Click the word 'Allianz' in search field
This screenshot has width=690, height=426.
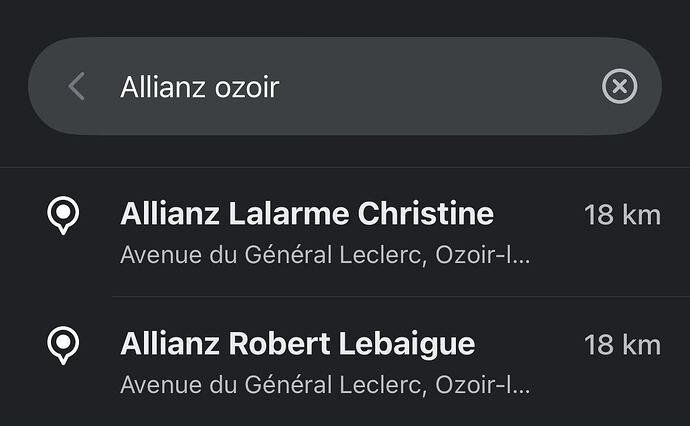click(162, 88)
